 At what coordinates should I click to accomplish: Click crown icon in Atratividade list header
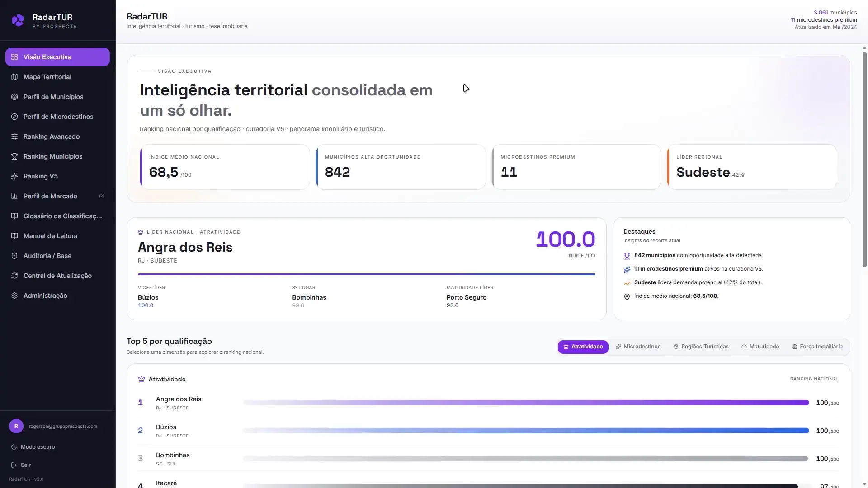pos(142,379)
